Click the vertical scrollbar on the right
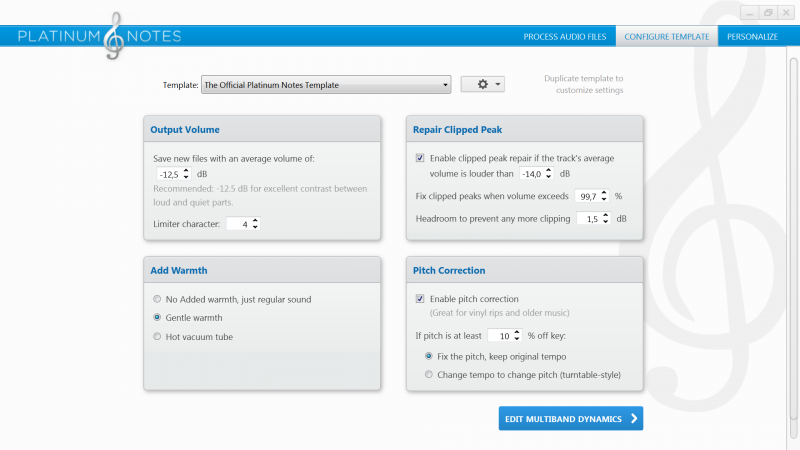This screenshot has height=450, width=800. pyautogui.click(x=794, y=240)
